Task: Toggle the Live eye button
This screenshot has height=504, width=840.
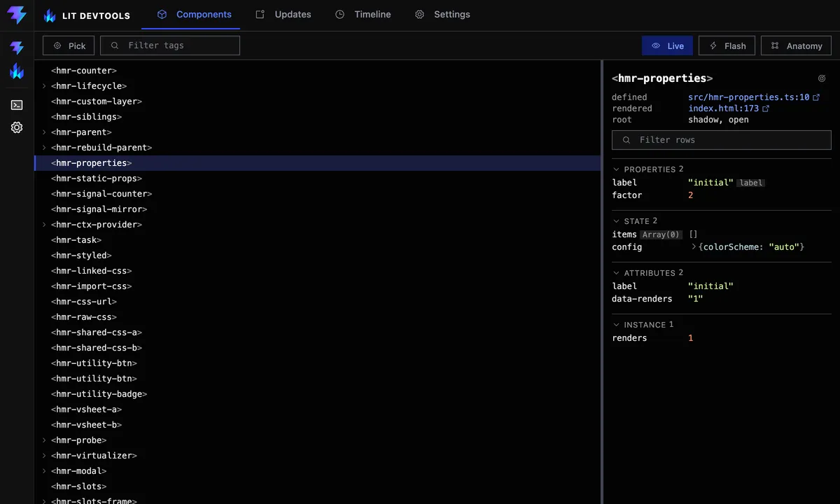Action: click(668, 45)
